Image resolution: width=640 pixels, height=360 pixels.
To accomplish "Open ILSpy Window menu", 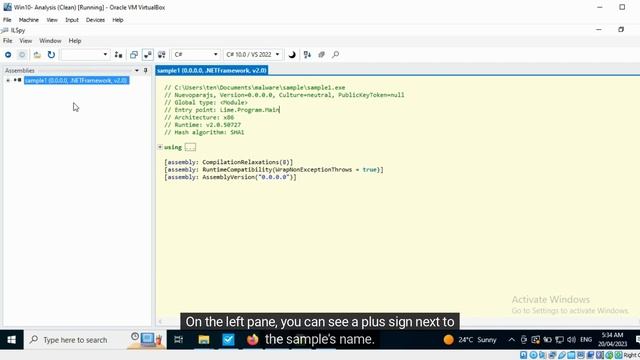I will (50, 41).
